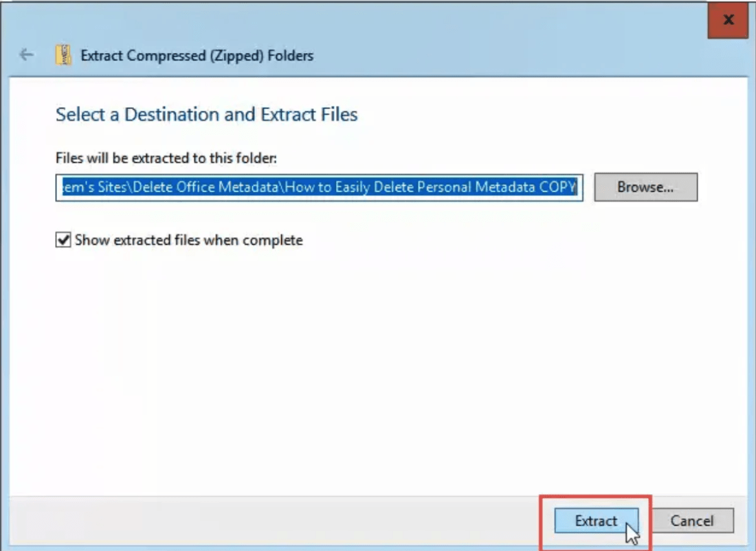Close the Extract Compressed Folders dialog
756x551 pixels.
click(728, 20)
